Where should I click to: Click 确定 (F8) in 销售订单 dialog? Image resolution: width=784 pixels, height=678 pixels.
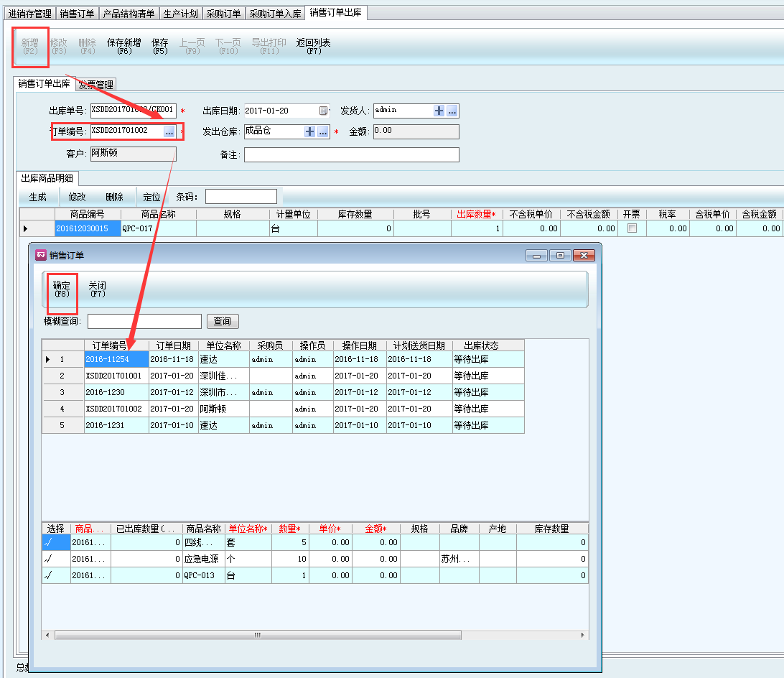click(x=62, y=289)
